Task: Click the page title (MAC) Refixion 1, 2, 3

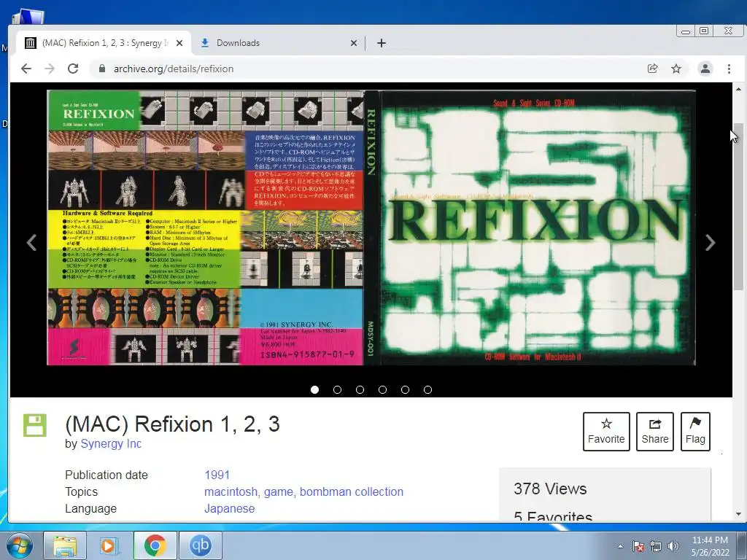Action: [172, 424]
